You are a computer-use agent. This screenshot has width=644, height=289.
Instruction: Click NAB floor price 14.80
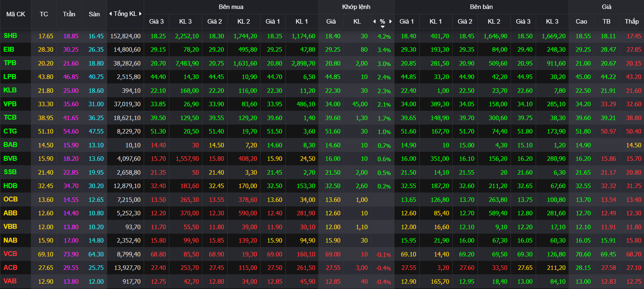coord(96,241)
